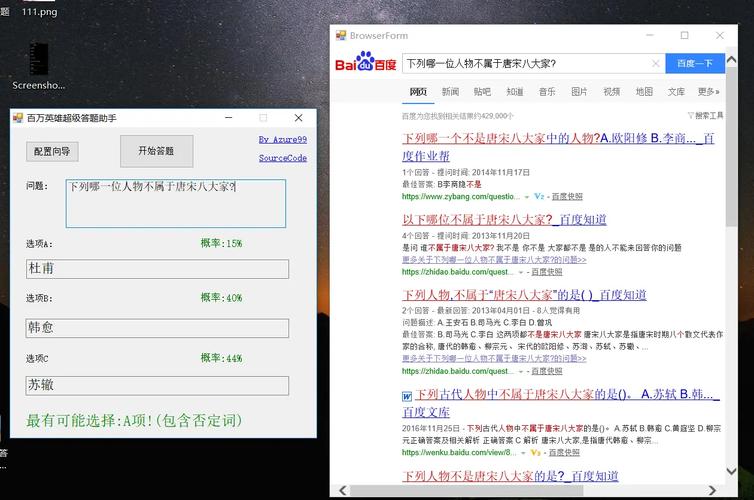Clear the Baidu search box with X
Image resolution: width=754 pixels, height=500 pixels.
click(655, 63)
